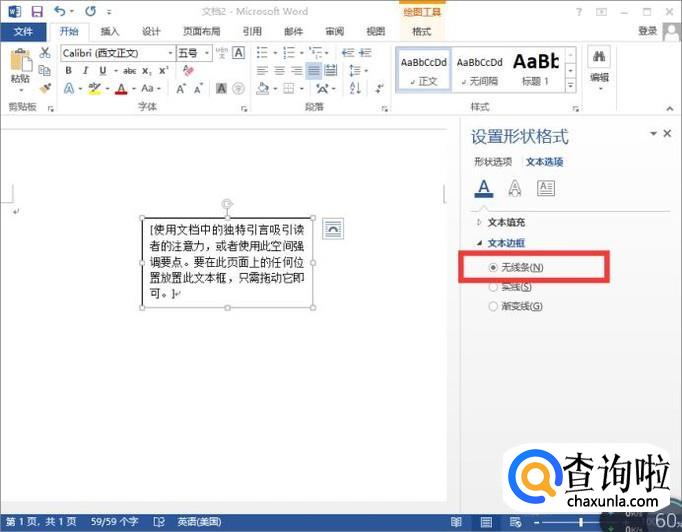Image resolution: width=682 pixels, height=532 pixels.
Task: Click the Copy icon
Action: pos(44,70)
